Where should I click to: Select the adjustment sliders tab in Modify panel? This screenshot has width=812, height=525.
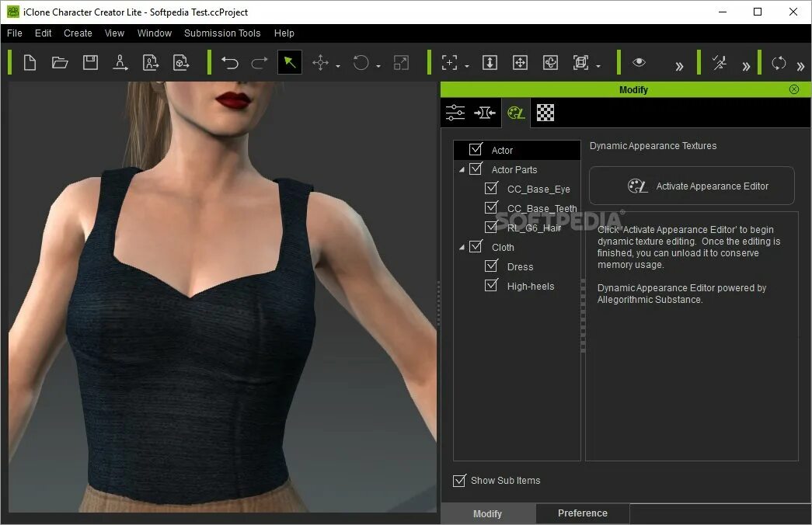[455, 112]
